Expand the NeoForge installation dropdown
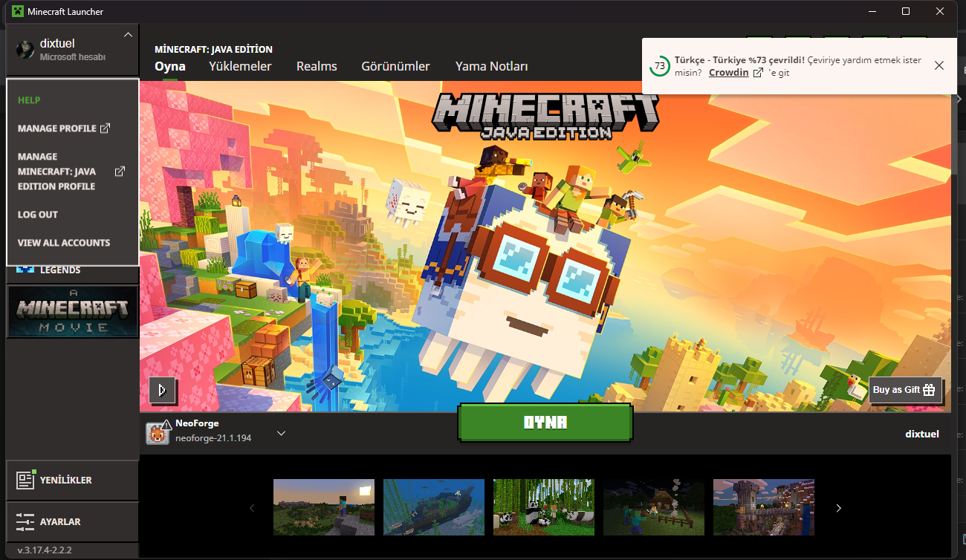Image resolution: width=966 pixels, height=560 pixels. point(281,433)
